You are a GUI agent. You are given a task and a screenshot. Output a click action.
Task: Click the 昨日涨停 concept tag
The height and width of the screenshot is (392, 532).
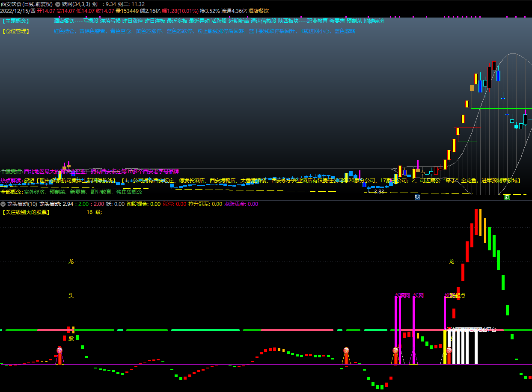[x=133, y=21]
